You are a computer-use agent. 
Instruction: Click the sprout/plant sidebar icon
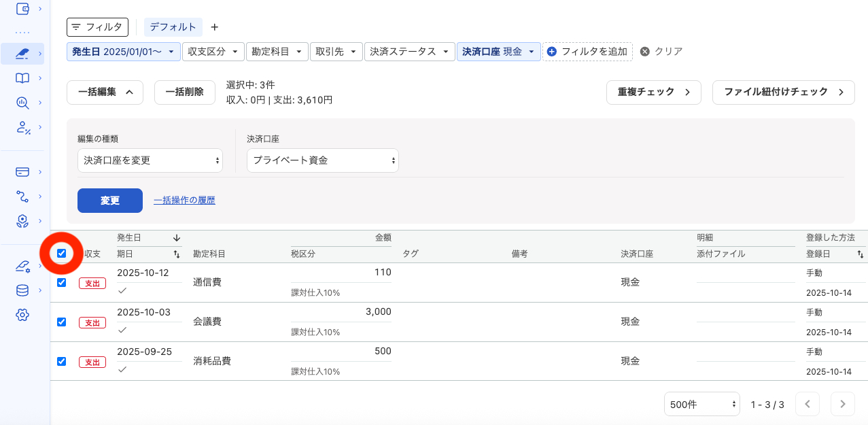(x=22, y=220)
